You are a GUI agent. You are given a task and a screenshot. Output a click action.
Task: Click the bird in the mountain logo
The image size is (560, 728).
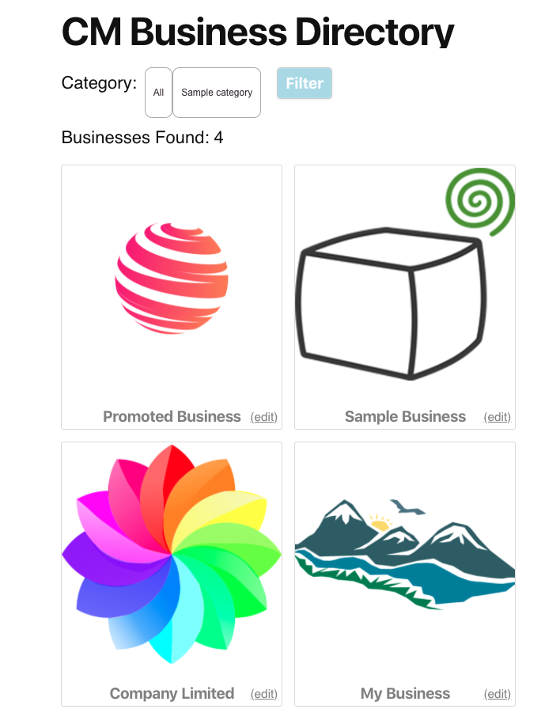point(407,507)
